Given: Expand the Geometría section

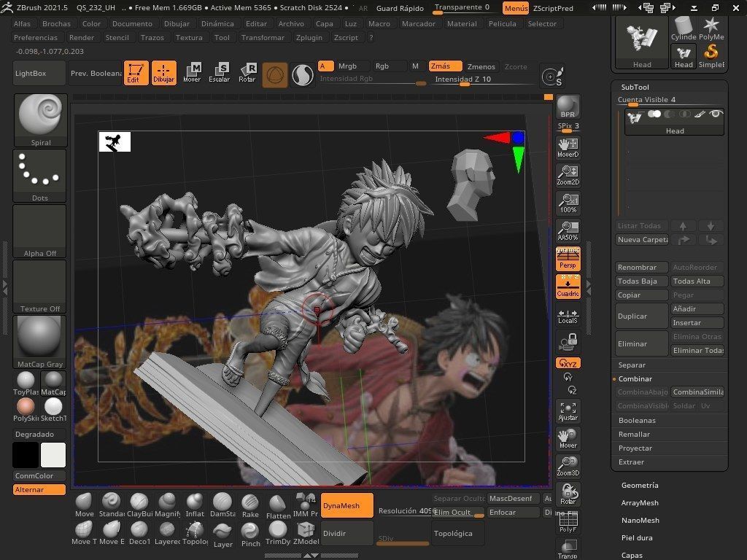Looking at the screenshot, I should [x=639, y=485].
